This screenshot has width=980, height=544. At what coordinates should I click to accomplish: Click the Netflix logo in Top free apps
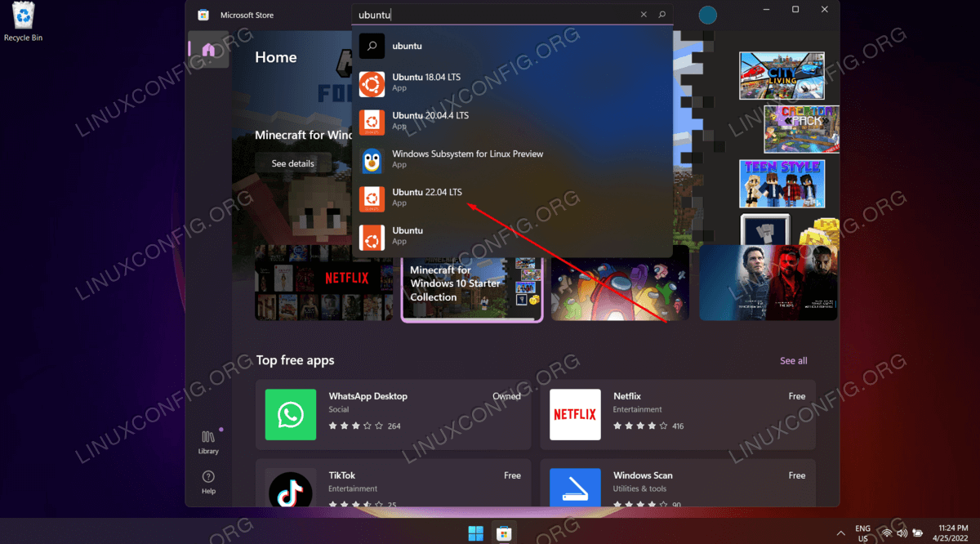[x=575, y=414]
